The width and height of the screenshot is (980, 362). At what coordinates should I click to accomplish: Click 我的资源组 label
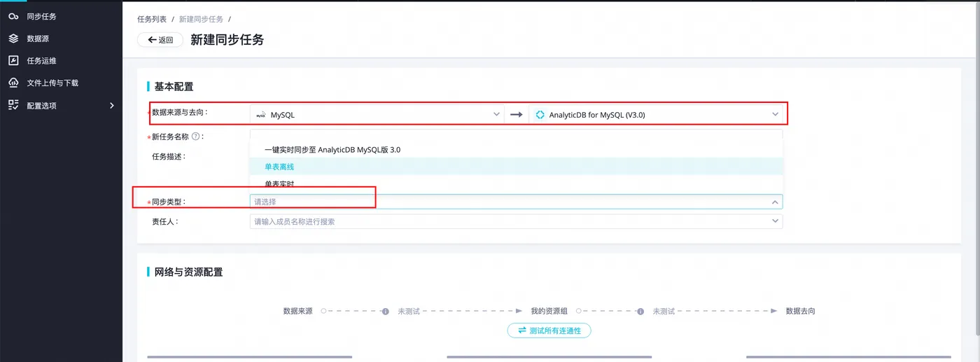click(x=549, y=311)
